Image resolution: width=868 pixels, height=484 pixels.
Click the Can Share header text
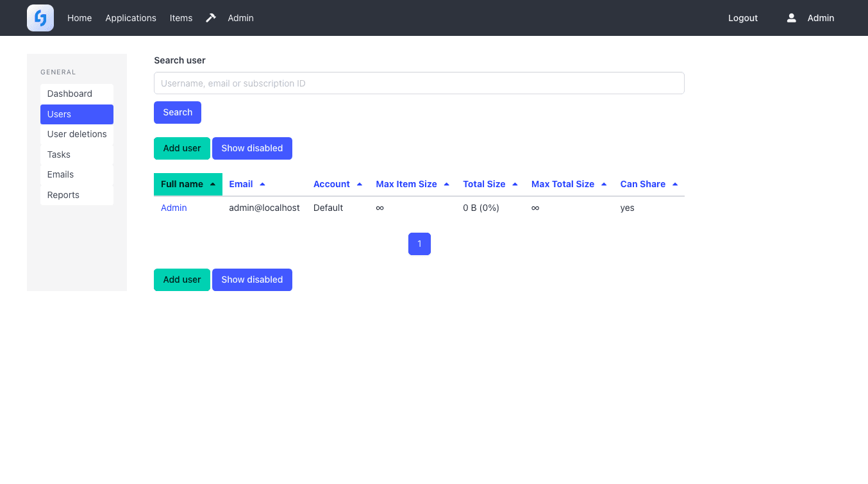pyautogui.click(x=643, y=184)
